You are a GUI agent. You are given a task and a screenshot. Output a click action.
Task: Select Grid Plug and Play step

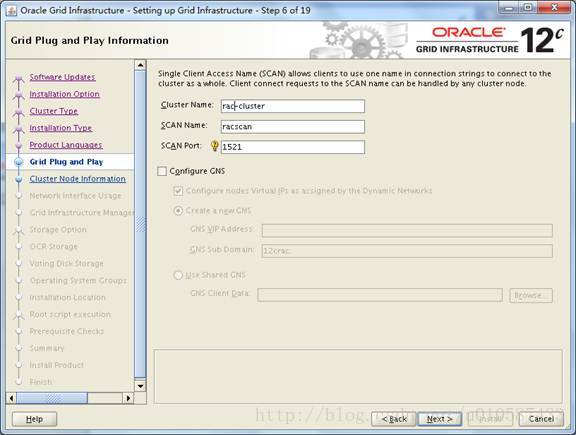[x=66, y=162]
